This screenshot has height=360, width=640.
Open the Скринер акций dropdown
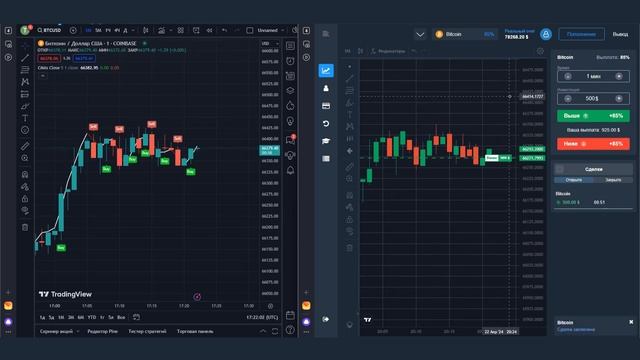(59, 331)
